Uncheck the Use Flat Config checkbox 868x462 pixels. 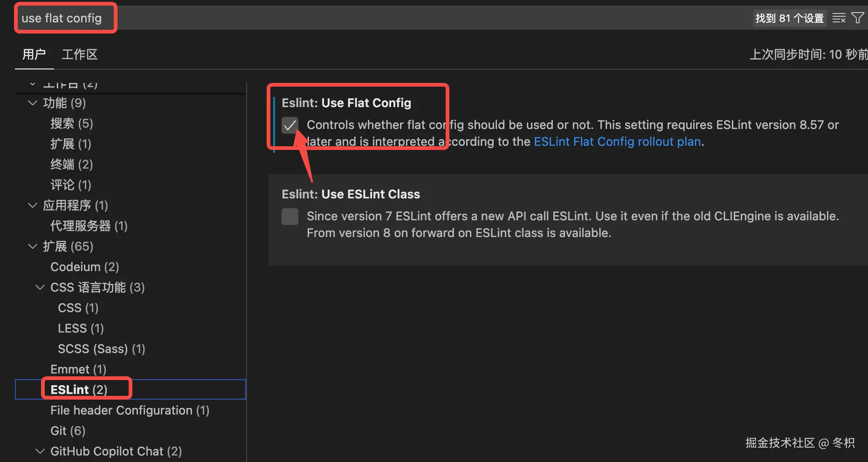(x=290, y=125)
